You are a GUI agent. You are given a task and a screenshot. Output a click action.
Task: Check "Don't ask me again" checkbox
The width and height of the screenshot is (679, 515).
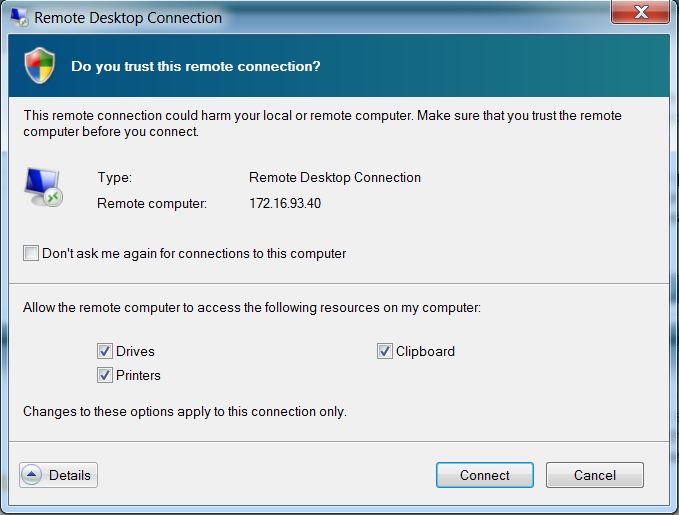[31, 253]
